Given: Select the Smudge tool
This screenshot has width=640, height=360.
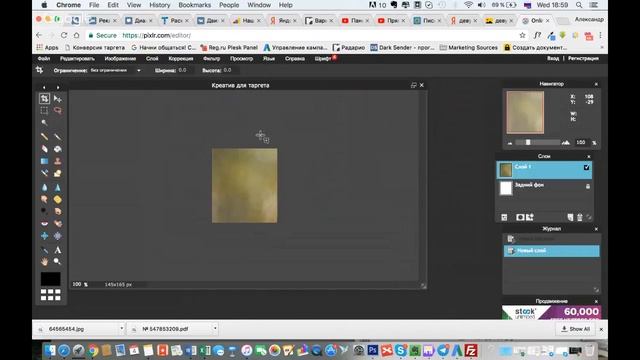Looking at the screenshot, I should [44, 199].
